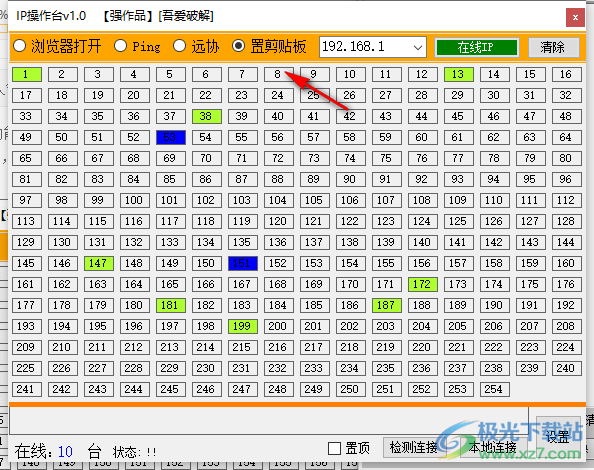This screenshot has height=470, width=594.
Task: Click the IP cell 166
Action: (x=206, y=284)
